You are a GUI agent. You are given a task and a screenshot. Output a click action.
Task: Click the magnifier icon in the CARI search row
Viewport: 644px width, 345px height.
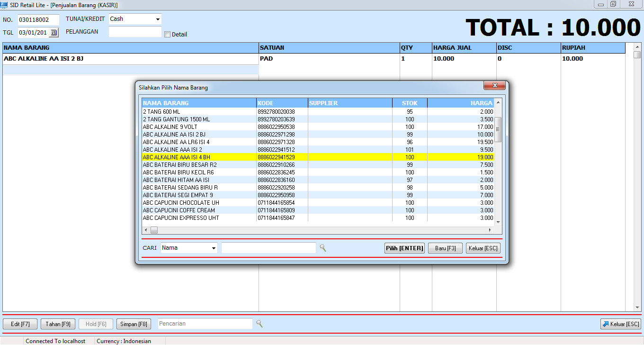[x=323, y=248]
